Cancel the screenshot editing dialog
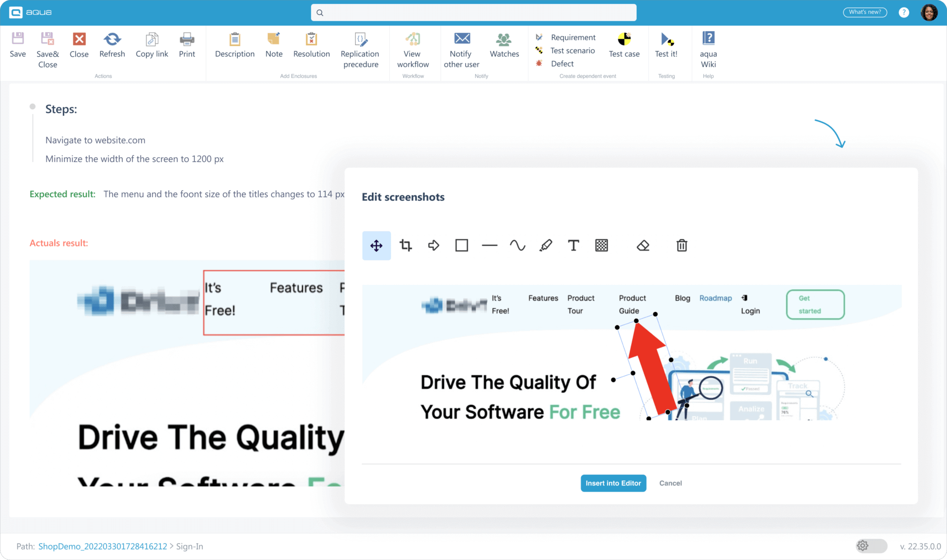Screen dimensions: 947x560 670,483
